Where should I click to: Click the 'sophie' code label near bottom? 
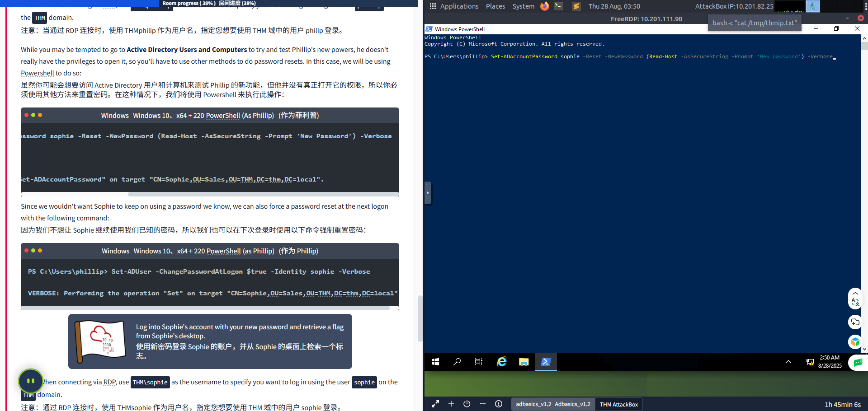[x=364, y=382]
